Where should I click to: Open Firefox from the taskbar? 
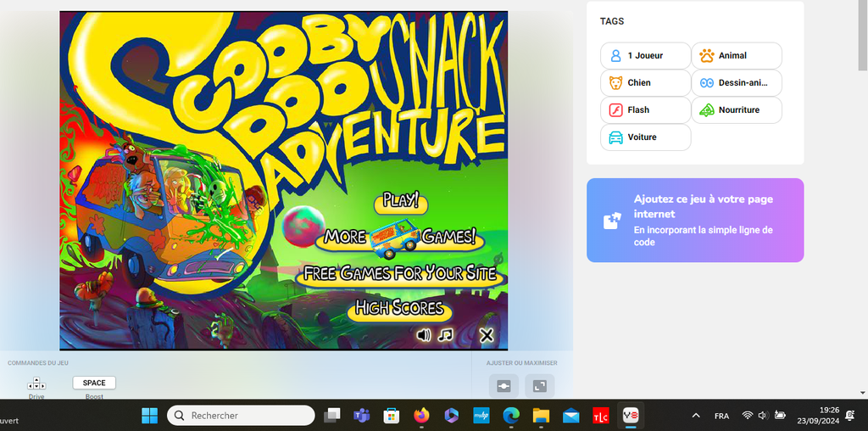pos(421,416)
